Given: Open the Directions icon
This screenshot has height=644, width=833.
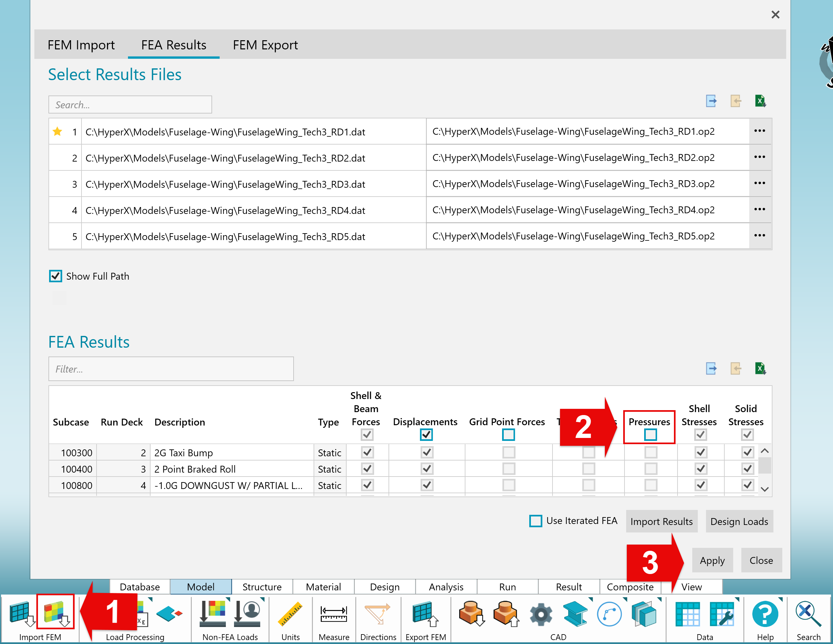Looking at the screenshot, I should [378, 614].
